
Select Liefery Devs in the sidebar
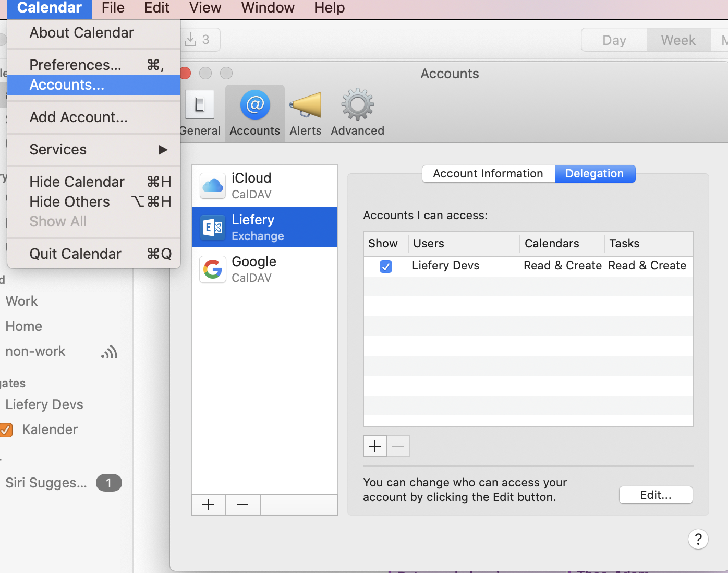(x=44, y=405)
